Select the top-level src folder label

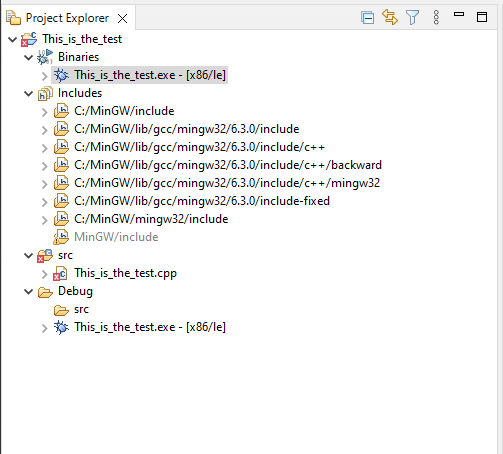tap(65, 255)
